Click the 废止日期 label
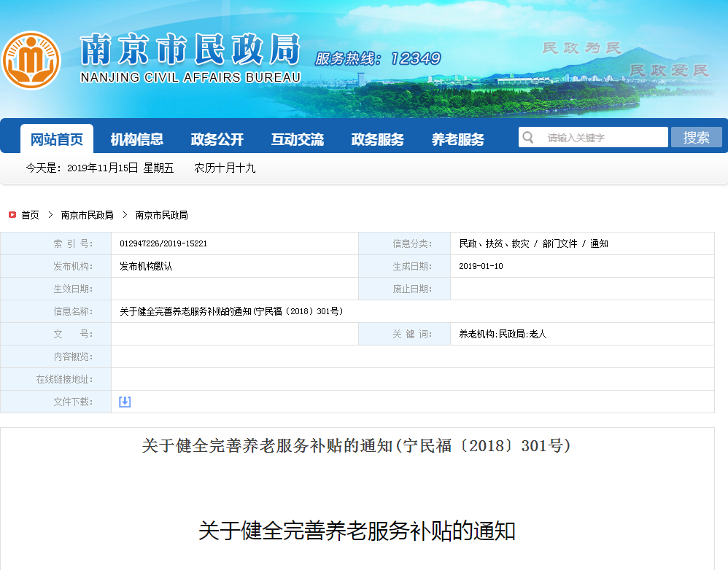 412,289
